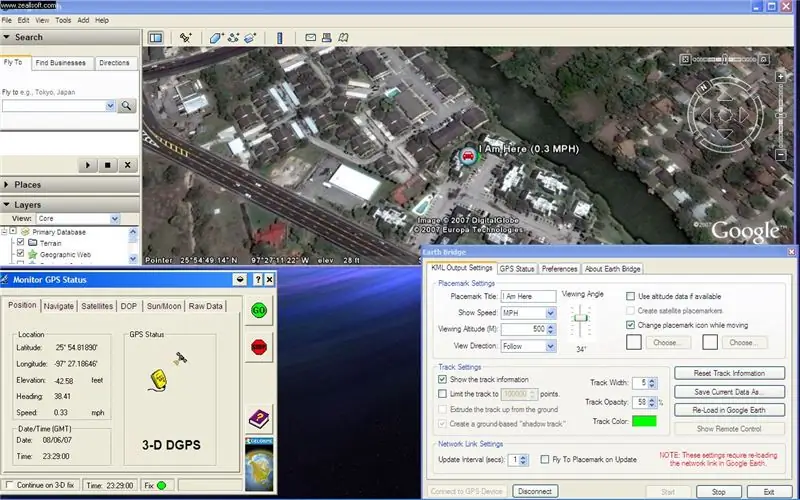The width and height of the screenshot is (800, 500).
Task: Enable Limit the track to points checkbox
Action: 442,394
